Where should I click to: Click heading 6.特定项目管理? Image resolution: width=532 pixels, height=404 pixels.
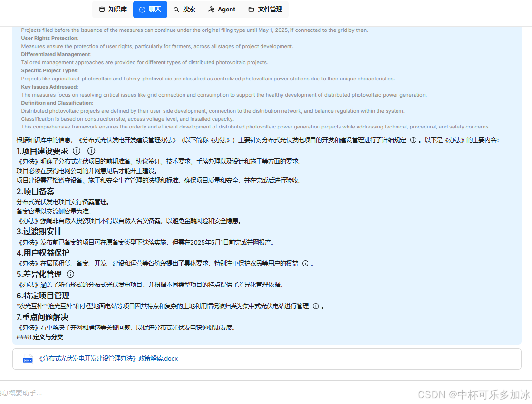coord(43,296)
